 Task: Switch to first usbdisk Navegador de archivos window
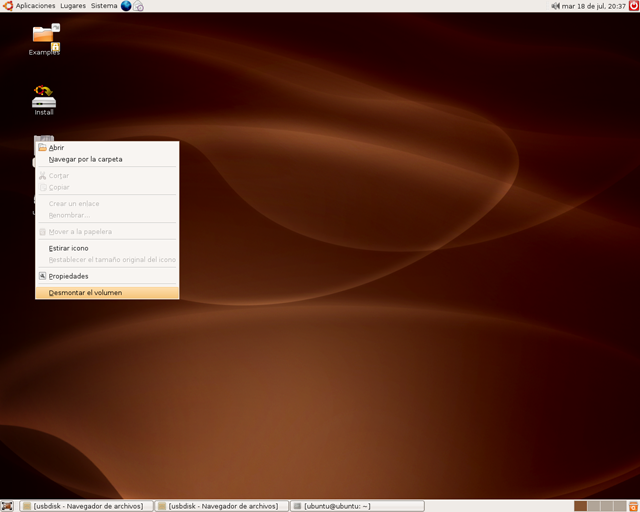tap(87, 506)
